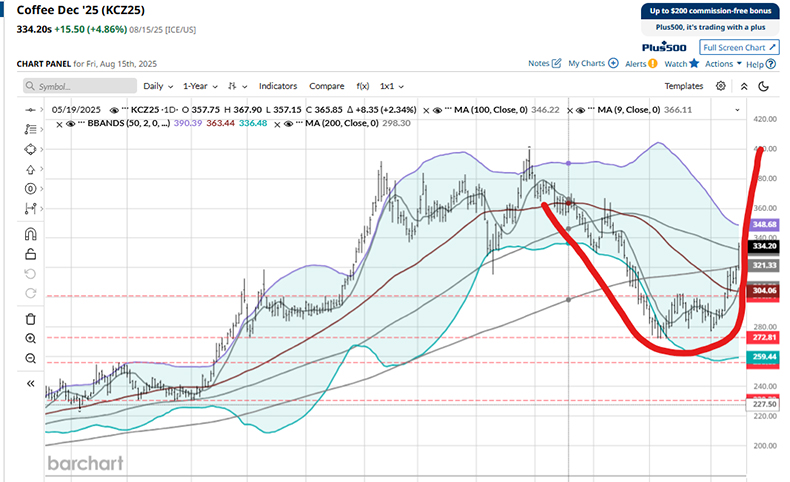Switch to dark mode moon icon
Image resolution: width=790 pixels, height=482 pixels.
point(763,87)
